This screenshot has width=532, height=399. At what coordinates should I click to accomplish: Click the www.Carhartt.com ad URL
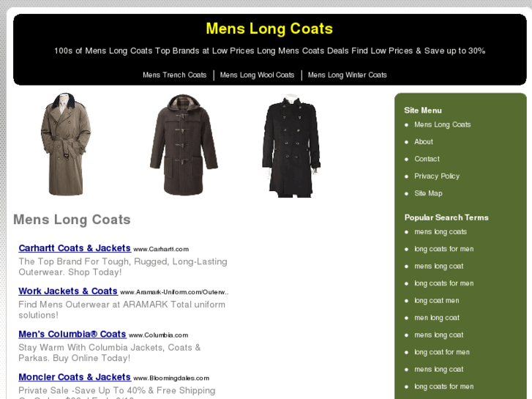click(161, 249)
